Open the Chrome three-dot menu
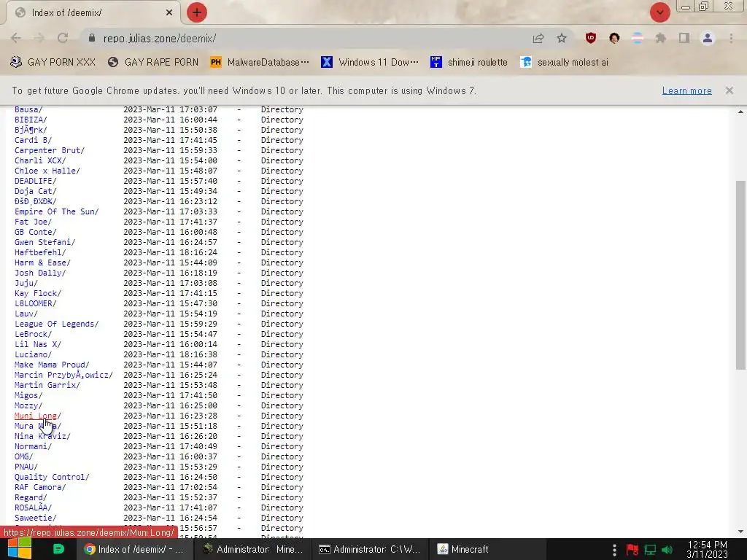This screenshot has width=747, height=560. click(731, 38)
